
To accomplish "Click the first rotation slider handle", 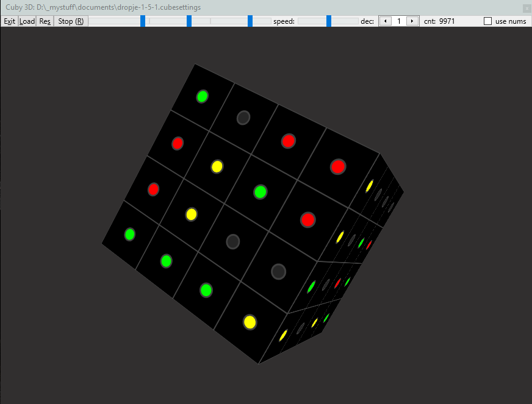I will [143, 21].
